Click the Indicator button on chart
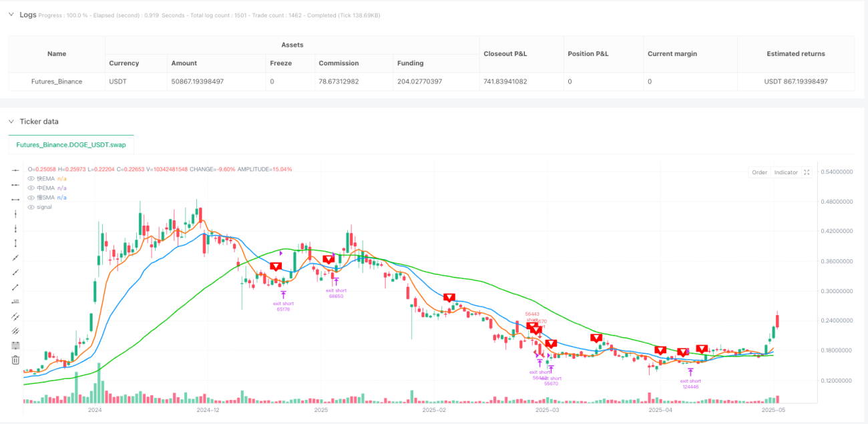 pos(786,172)
